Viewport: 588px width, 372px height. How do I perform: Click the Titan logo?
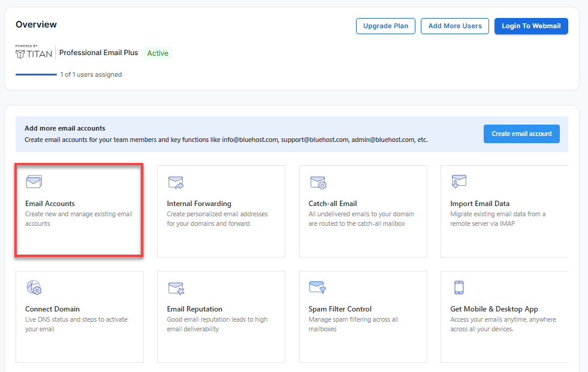[x=34, y=53]
